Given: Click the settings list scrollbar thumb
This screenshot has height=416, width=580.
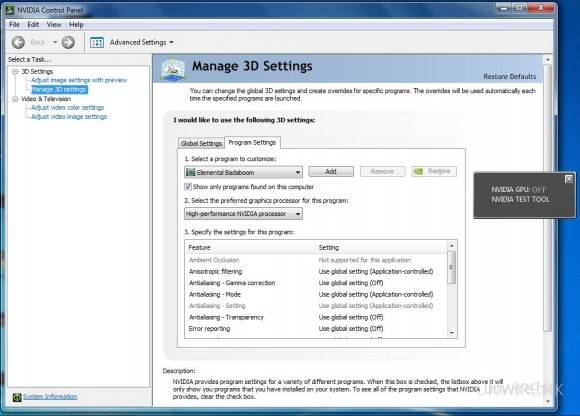Looking at the screenshot, I should (451, 267).
